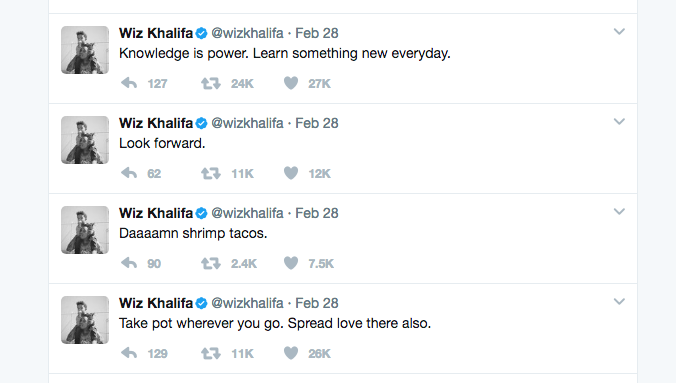Open the Feb 28 timestamp on shrimp tacos tweet
This screenshot has height=383, width=676.
click(x=317, y=213)
